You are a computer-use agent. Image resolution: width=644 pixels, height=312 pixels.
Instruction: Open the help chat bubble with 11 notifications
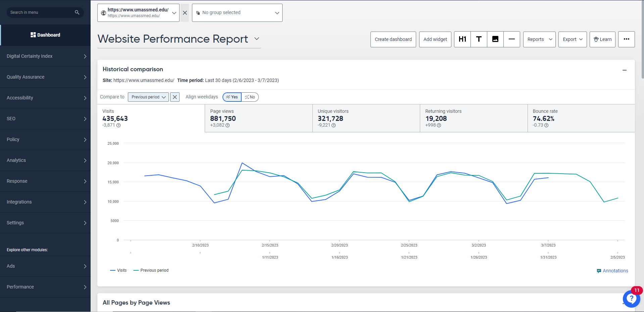point(631,299)
